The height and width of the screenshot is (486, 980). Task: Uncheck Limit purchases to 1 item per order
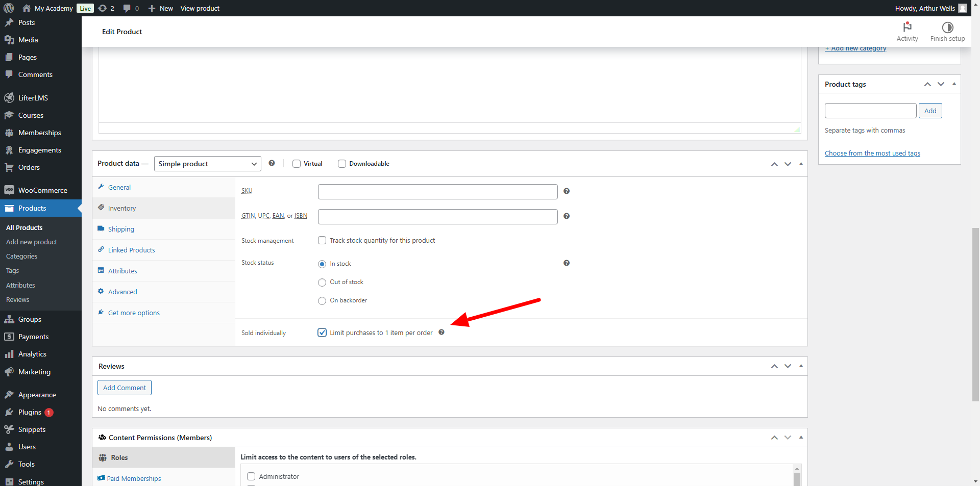coord(322,332)
